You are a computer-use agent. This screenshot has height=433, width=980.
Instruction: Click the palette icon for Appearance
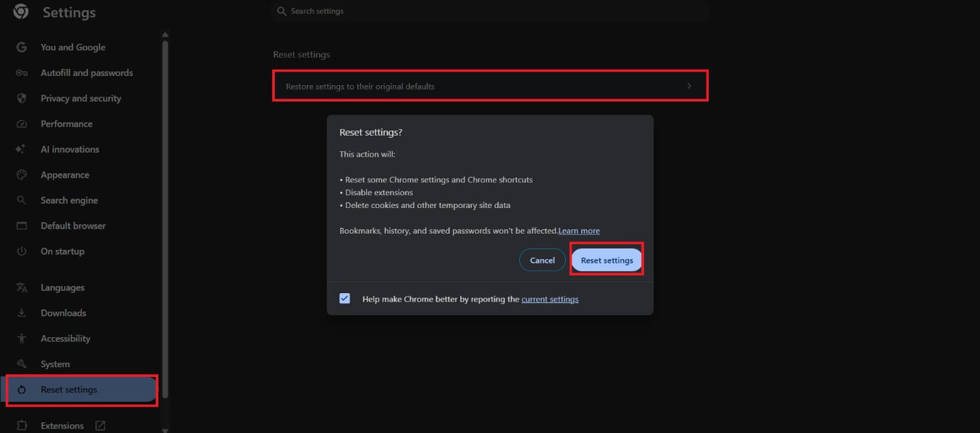(x=21, y=175)
